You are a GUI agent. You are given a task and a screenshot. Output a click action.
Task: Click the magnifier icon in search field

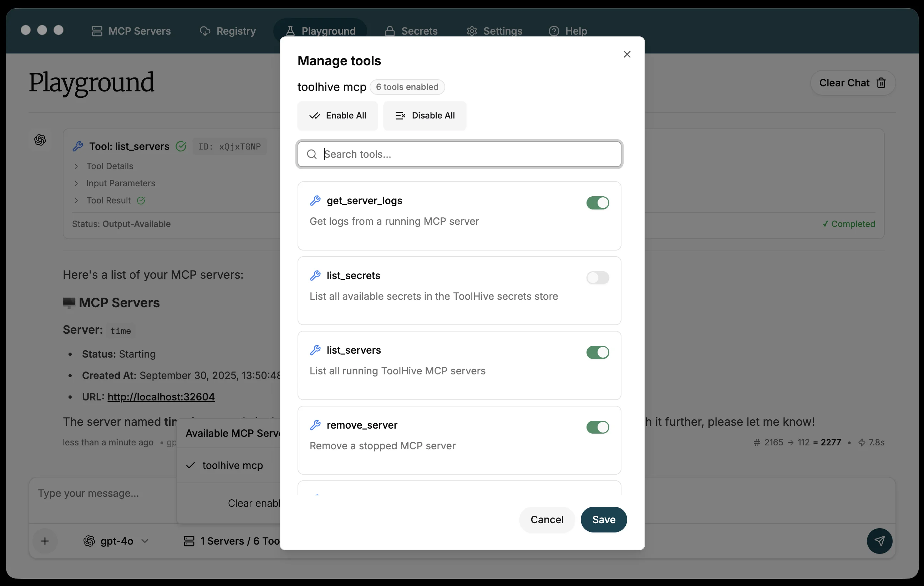point(311,154)
